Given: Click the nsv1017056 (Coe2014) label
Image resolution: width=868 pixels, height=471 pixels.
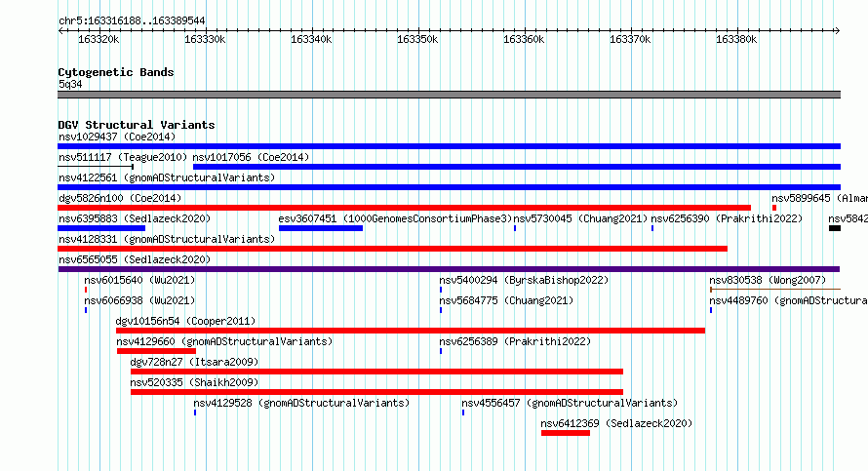Looking at the screenshot, I should (x=251, y=157).
